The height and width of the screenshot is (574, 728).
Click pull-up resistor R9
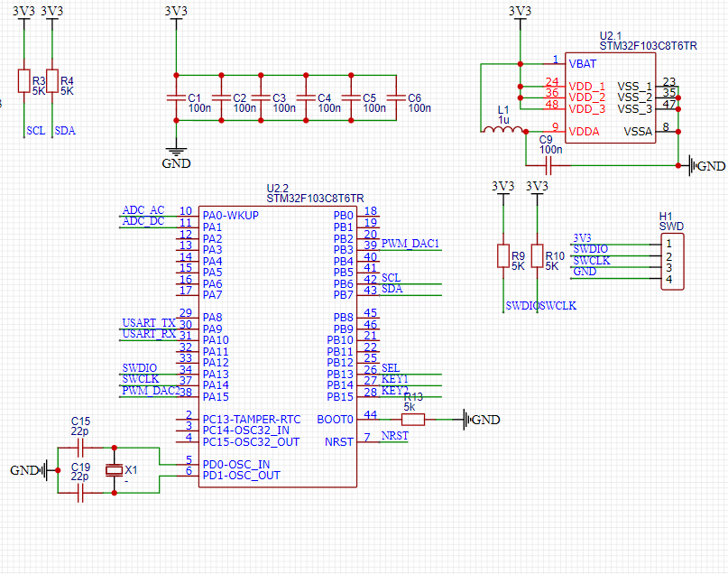503,256
